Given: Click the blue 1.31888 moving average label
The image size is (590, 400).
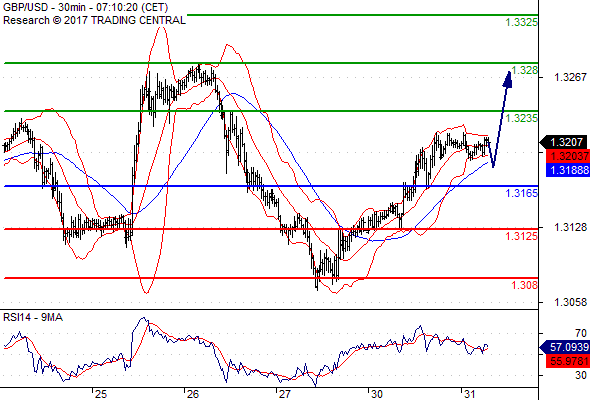Looking at the screenshot, I should (x=568, y=170).
